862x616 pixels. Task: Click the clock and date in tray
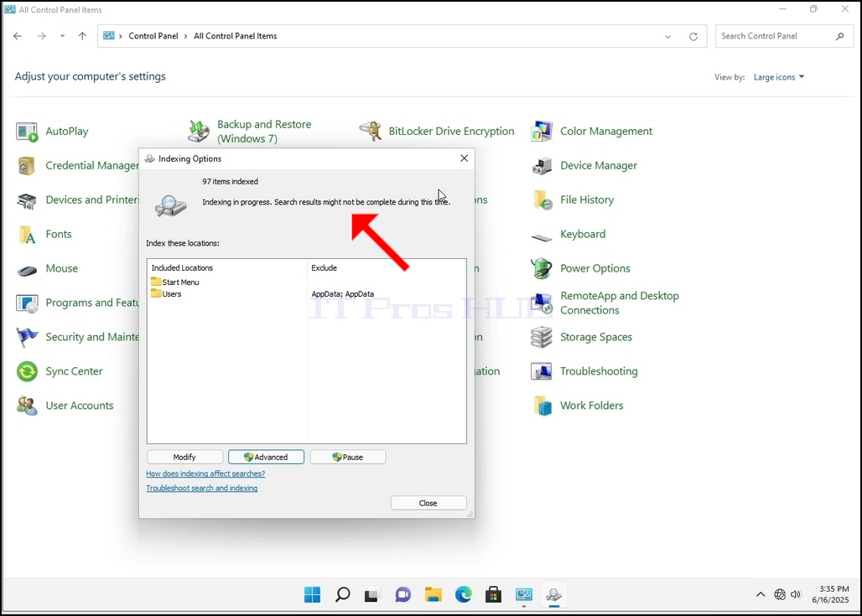(831, 594)
